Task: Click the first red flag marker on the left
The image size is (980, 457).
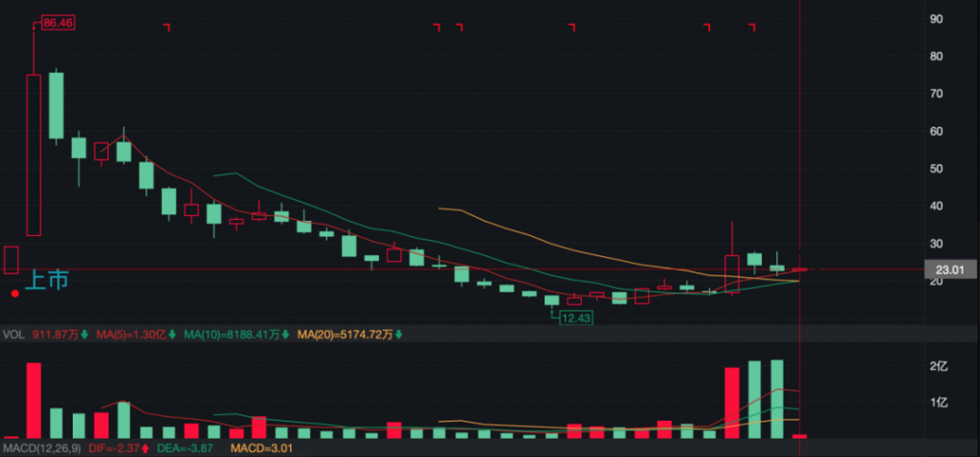Action: [167, 27]
